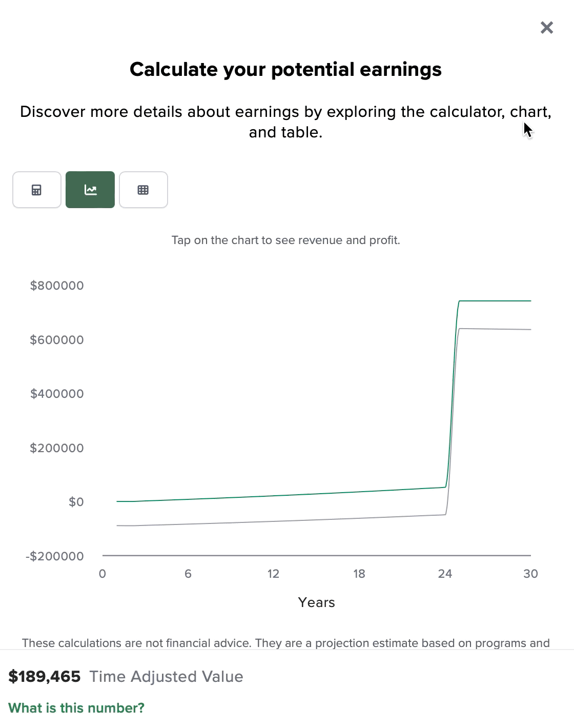Screen dimensions: 574x728
Task: Click the year 30 x-axis label
Action: (530, 574)
